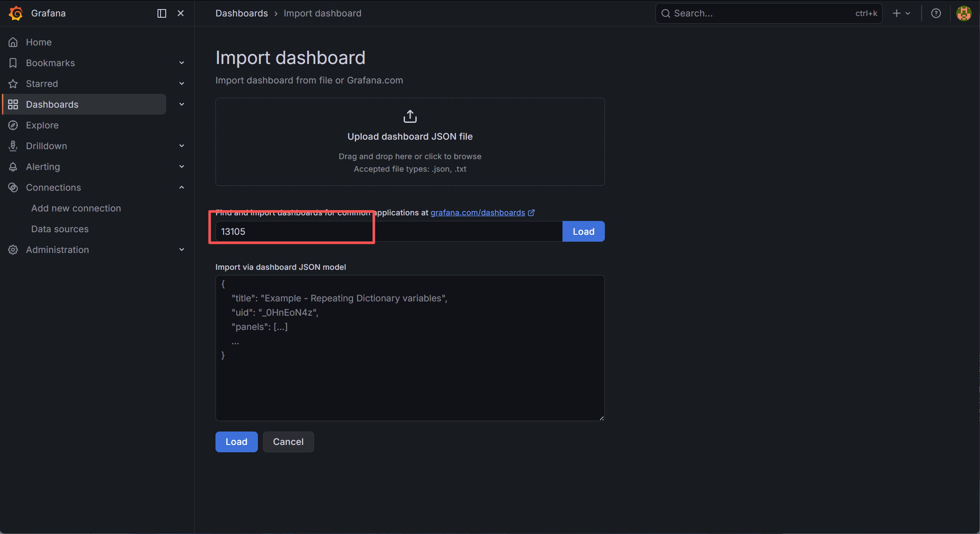The image size is (980, 534).
Task: Click the Home house icon
Action: point(13,42)
